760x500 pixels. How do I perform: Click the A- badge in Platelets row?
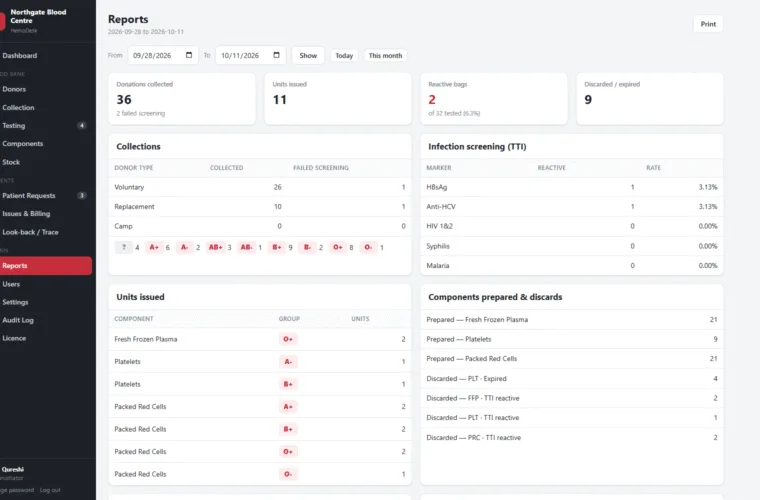pos(288,361)
